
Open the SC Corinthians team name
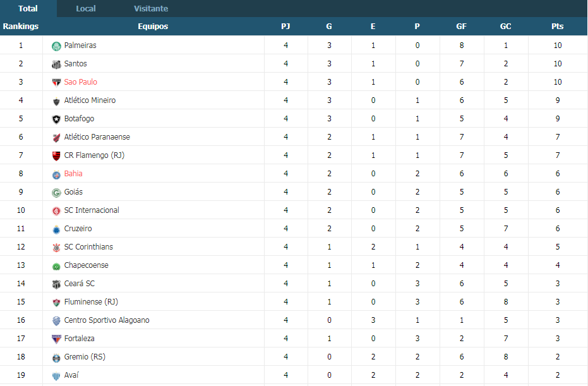pos(88,247)
